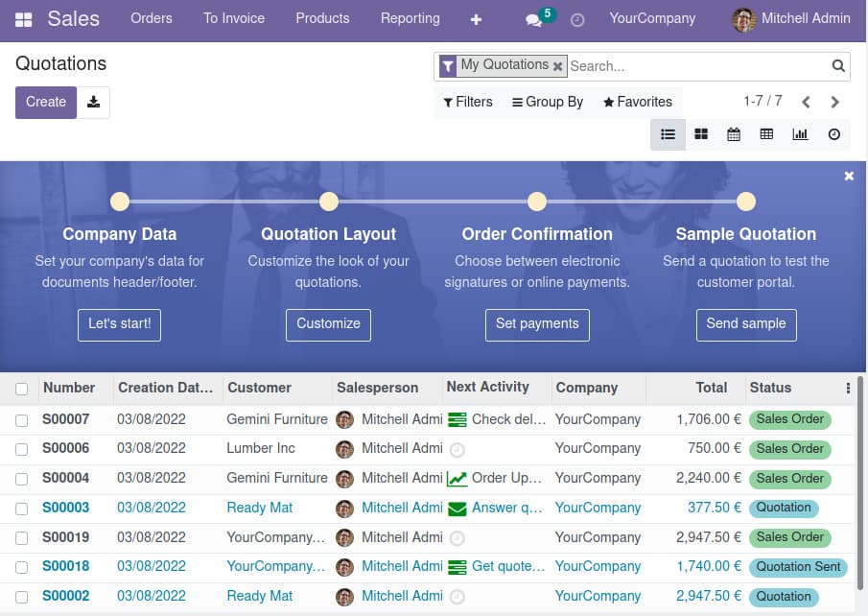
Task: Open the apps grid home menu
Action: click(23, 20)
